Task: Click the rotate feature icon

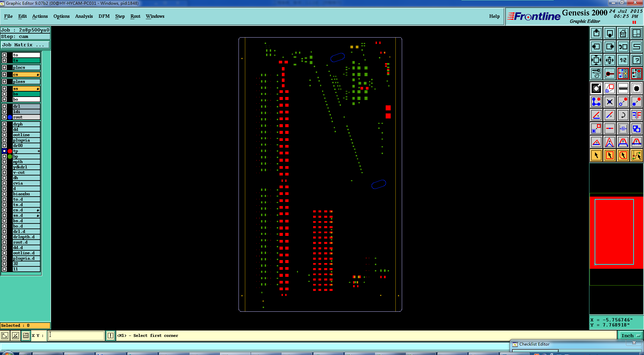Action: tap(623, 115)
